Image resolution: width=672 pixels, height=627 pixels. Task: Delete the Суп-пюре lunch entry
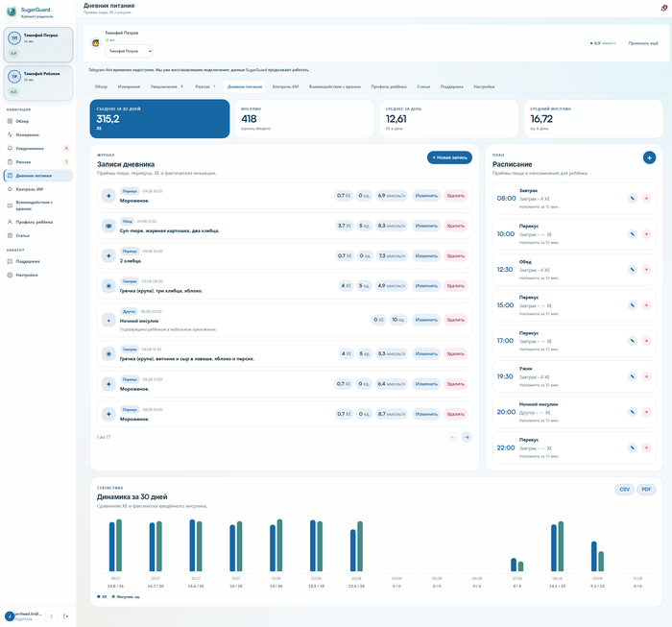pyautogui.click(x=455, y=226)
